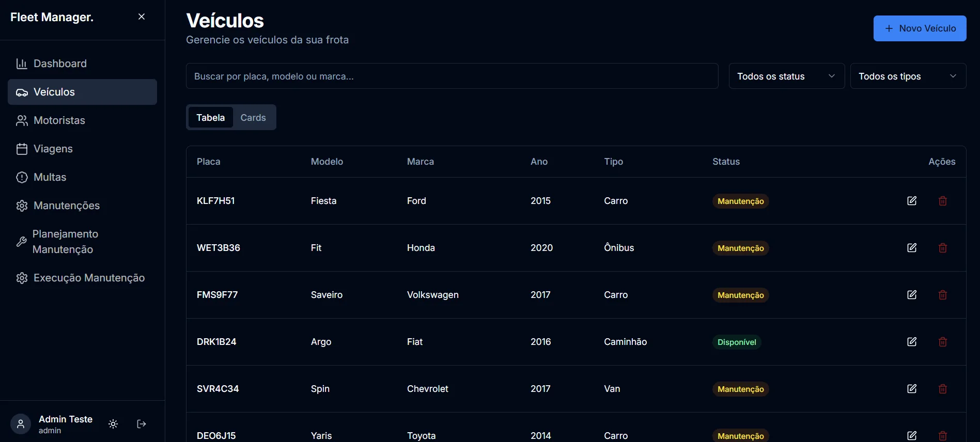Open Motoristas menu item
Viewport: 980px width, 442px height.
82,120
